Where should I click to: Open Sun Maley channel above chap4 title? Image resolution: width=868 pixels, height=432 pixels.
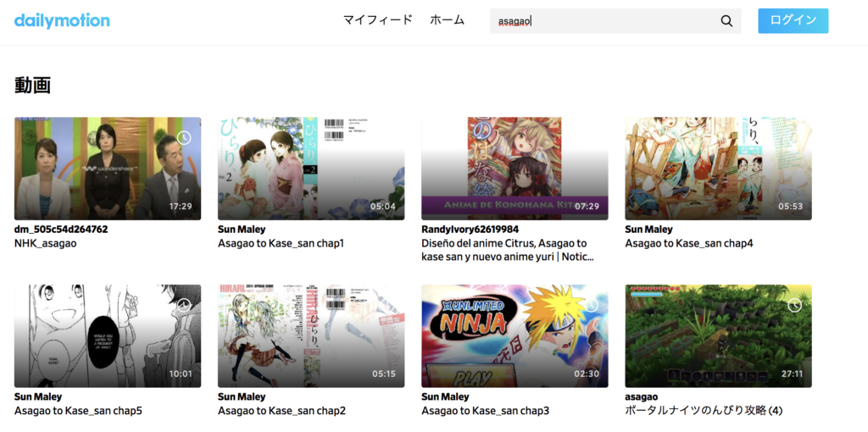click(x=648, y=229)
